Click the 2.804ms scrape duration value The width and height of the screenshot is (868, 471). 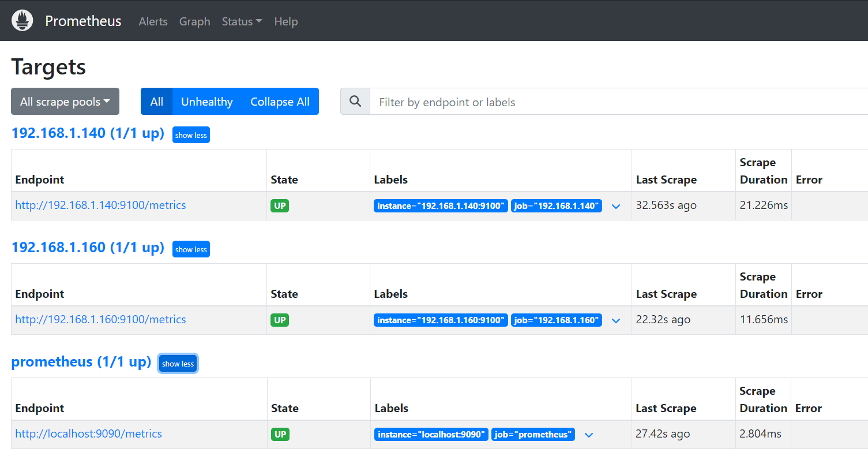click(760, 434)
